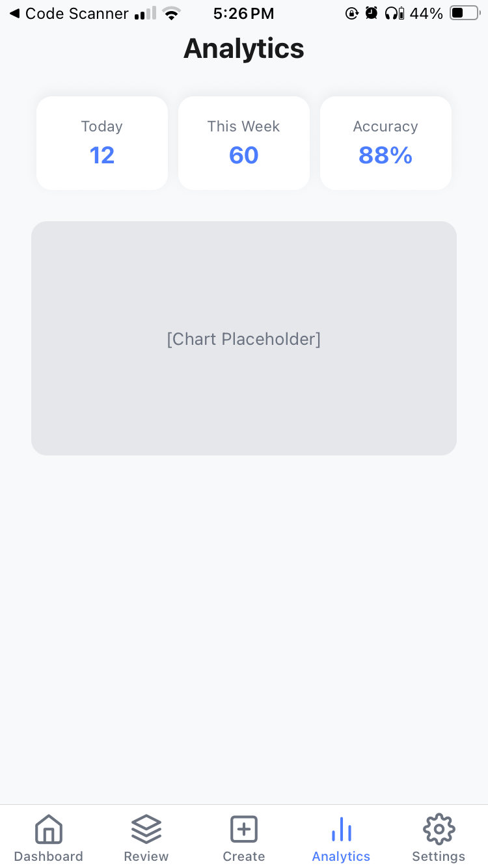This screenshot has width=488, height=868.
Task: Tap the rotation lock status icon
Action: (352, 14)
